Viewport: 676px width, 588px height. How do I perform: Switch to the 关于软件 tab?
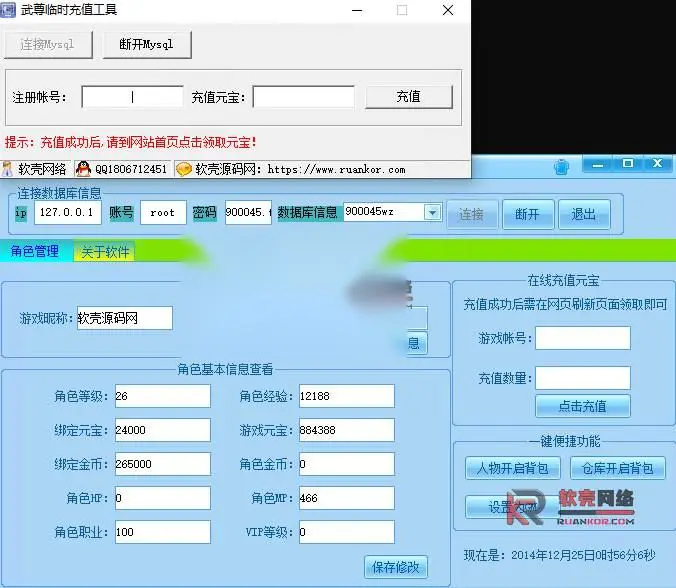pos(105,252)
